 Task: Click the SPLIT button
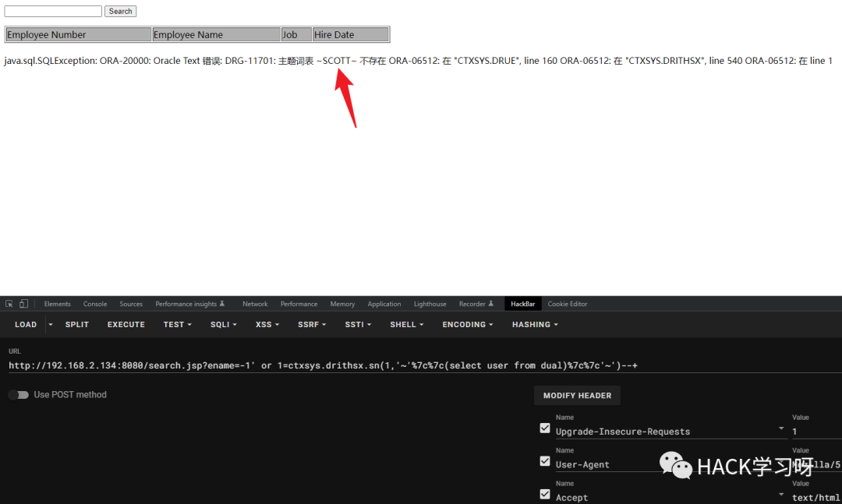tap(76, 325)
